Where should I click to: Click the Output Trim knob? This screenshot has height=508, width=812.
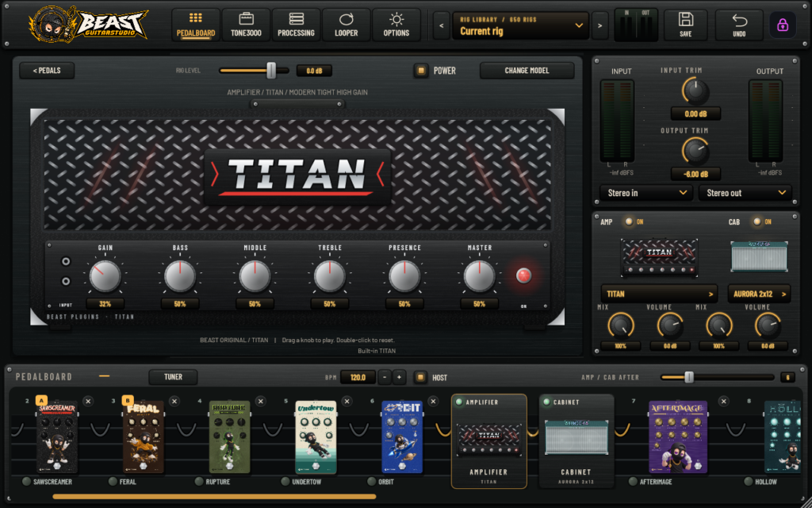[695, 152]
